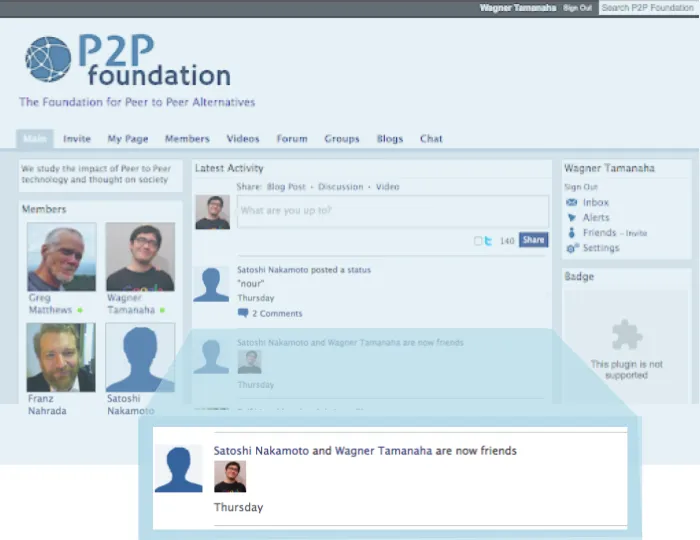Screen dimensions: 700x540
Task: Click Thursday under the "nour" status
Action: pos(256,298)
